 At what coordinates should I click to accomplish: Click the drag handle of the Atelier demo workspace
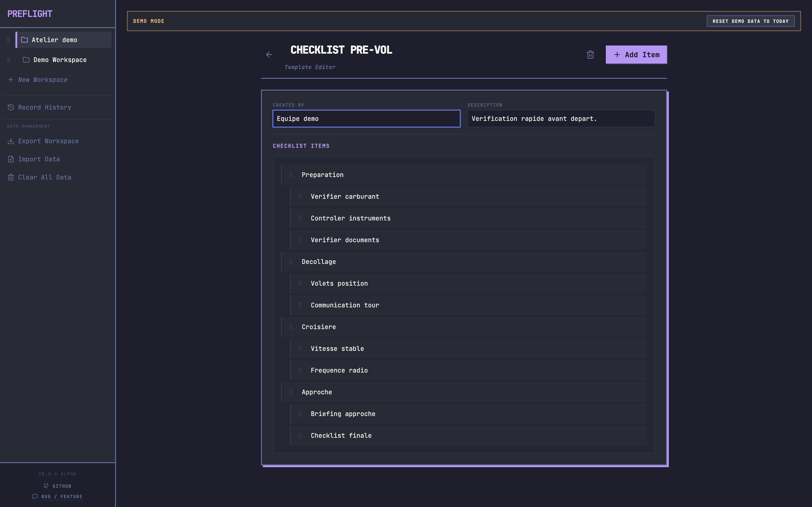pos(9,40)
